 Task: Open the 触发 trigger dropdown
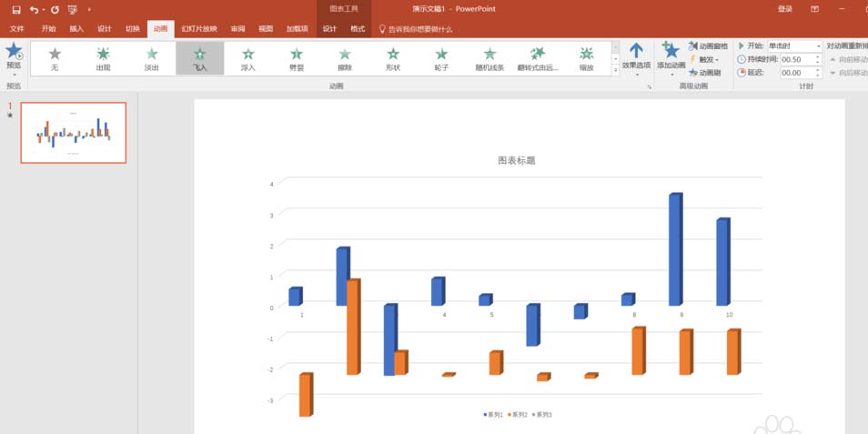[704, 59]
